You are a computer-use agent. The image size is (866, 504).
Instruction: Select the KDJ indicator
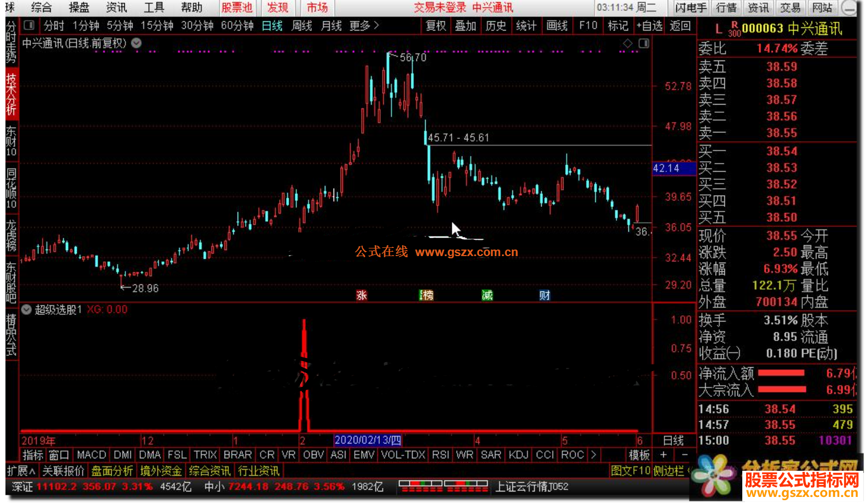click(518, 454)
